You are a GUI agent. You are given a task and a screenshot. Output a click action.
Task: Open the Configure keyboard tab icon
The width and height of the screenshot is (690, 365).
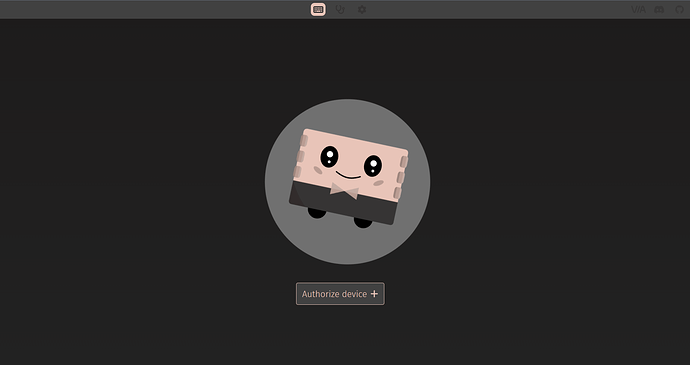pos(318,9)
